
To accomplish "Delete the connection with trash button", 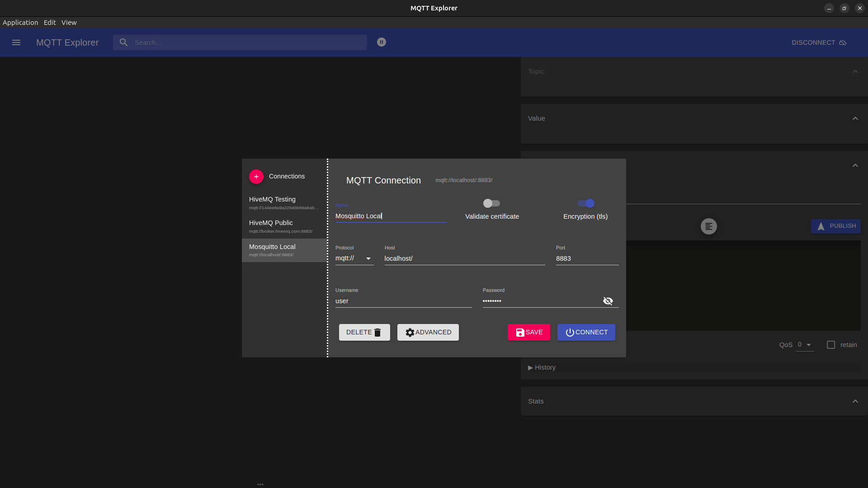I will pyautogui.click(x=364, y=333).
